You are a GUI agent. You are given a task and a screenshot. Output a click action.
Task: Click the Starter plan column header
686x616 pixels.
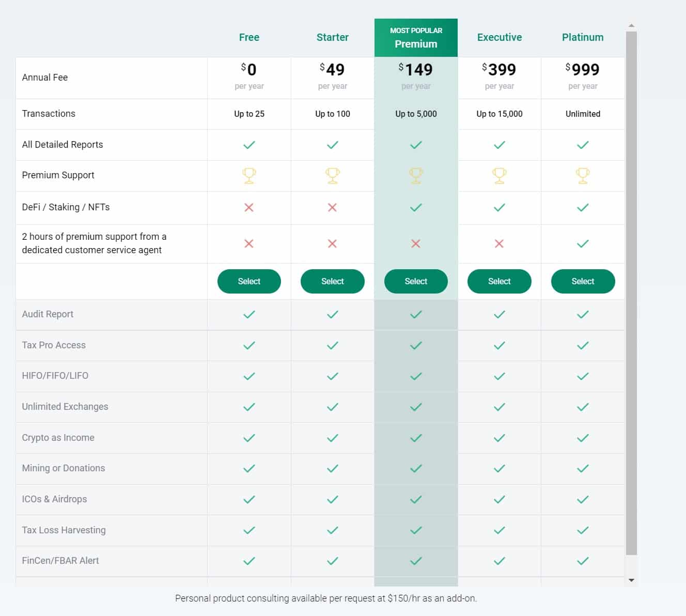point(333,37)
